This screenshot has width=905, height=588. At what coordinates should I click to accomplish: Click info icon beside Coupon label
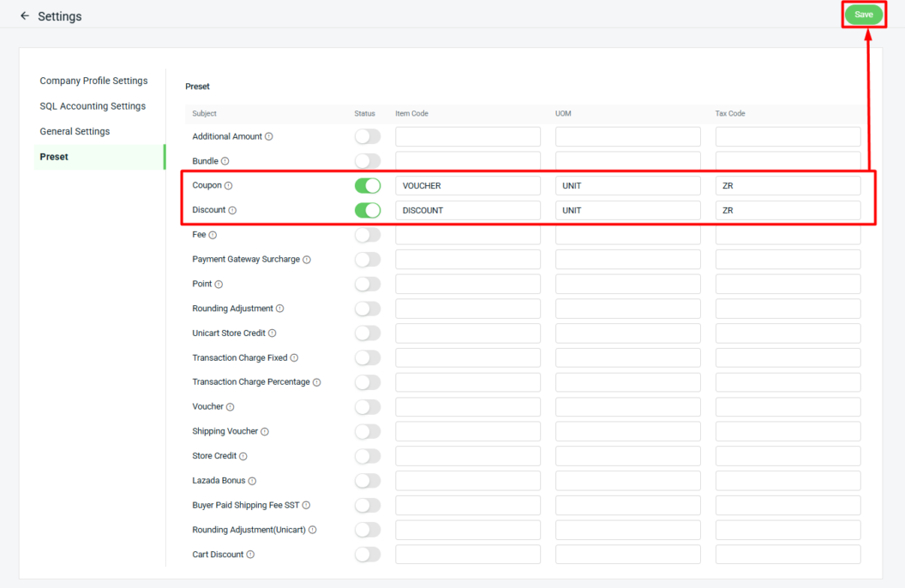tap(229, 186)
